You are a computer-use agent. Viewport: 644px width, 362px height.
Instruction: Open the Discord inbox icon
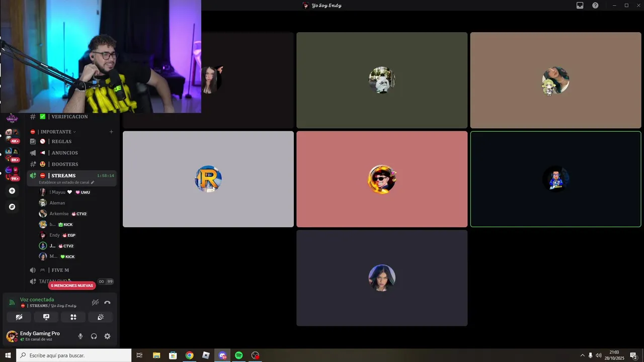(580, 6)
